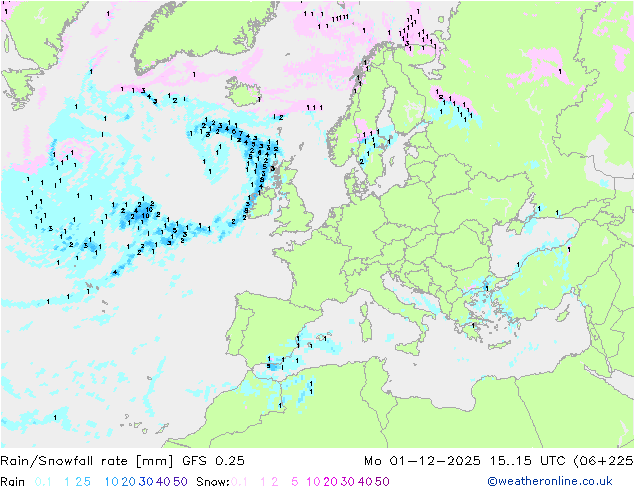Click the Snow legend value 30
The width and height of the screenshot is (634, 490).
(x=347, y=482)
